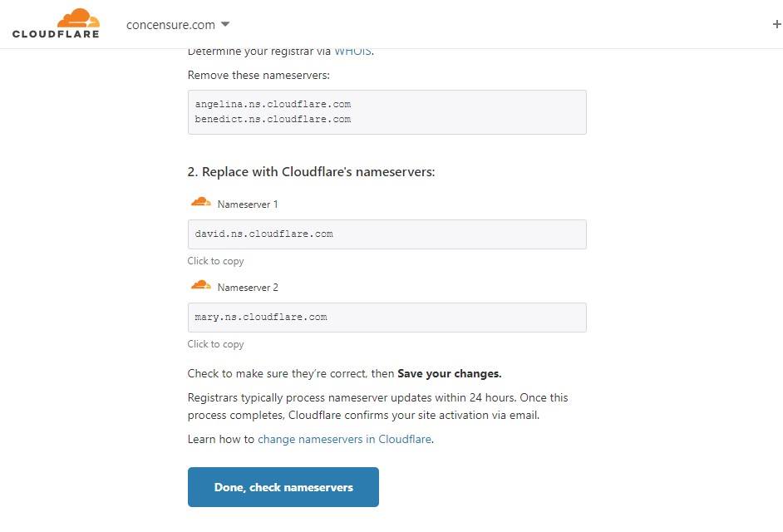Copy the mary.ns.cloudflare.com nameserver field
The width and height of the screenshot is (783, 532).
[387, 318]
